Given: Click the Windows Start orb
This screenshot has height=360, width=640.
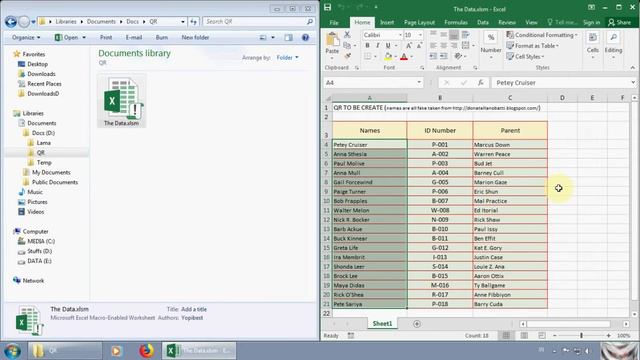Looking at the screenshot, I should point(12,351).
